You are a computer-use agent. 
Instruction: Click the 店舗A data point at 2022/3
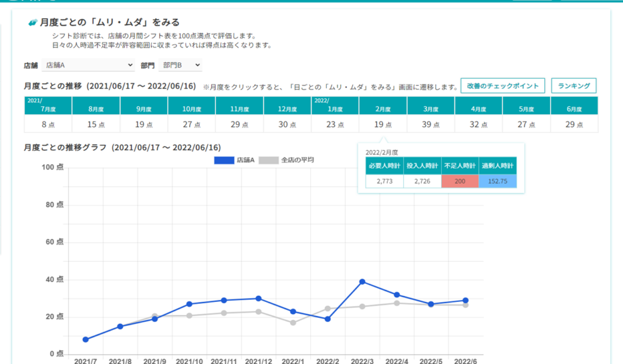pyautogui.click(x=362, y=281)
